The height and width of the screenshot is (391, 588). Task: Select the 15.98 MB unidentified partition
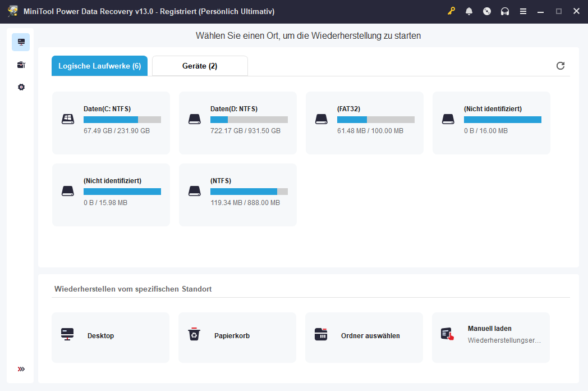(111, 194)
